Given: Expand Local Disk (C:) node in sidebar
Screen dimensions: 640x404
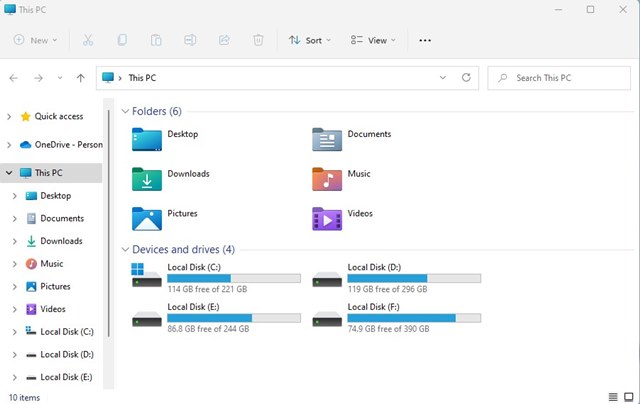Looking at the screenshot, I should [x=15, y=332].
